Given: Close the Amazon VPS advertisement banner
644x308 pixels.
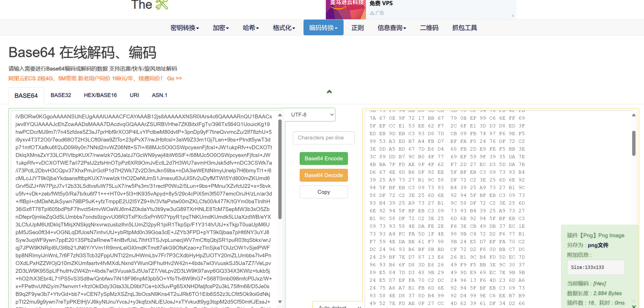Looking at the screenshot, I should point(512,16).
